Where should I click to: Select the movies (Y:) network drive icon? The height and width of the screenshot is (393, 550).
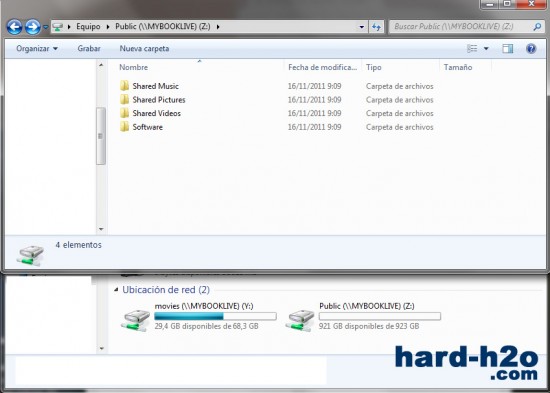pyautogui.click(x=136, y=320)
